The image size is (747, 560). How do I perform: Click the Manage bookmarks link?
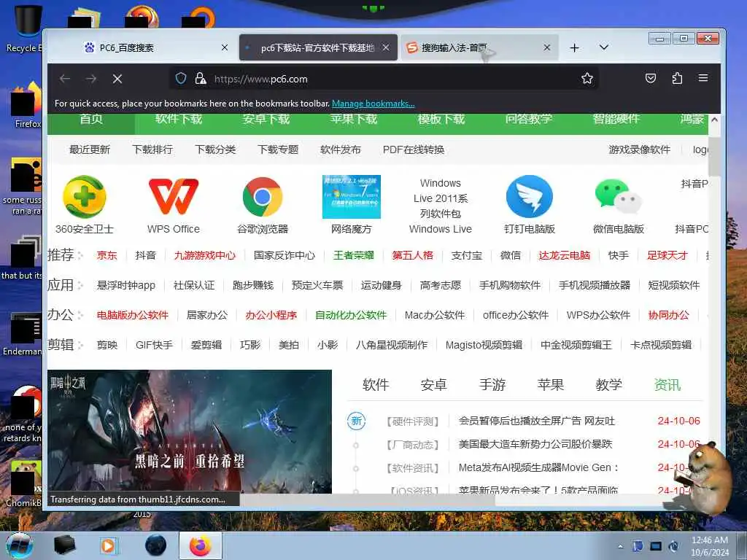pyautogui.click(x=373, y=104)
